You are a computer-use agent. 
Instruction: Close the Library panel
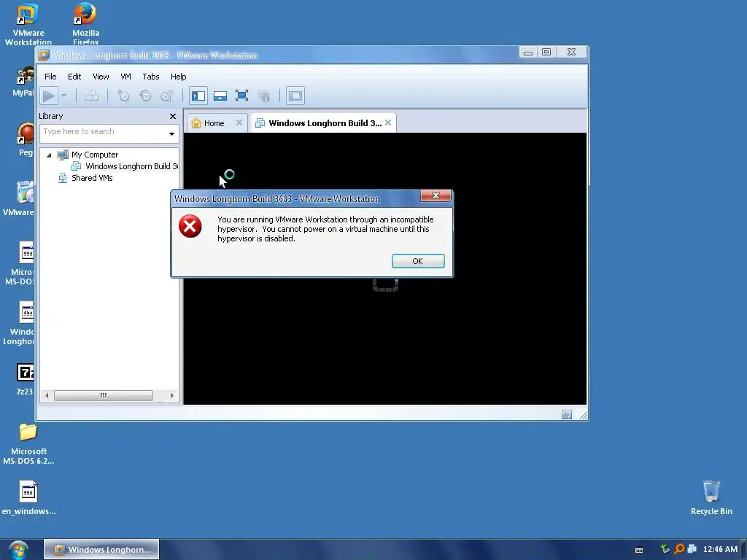pos(173,116)
